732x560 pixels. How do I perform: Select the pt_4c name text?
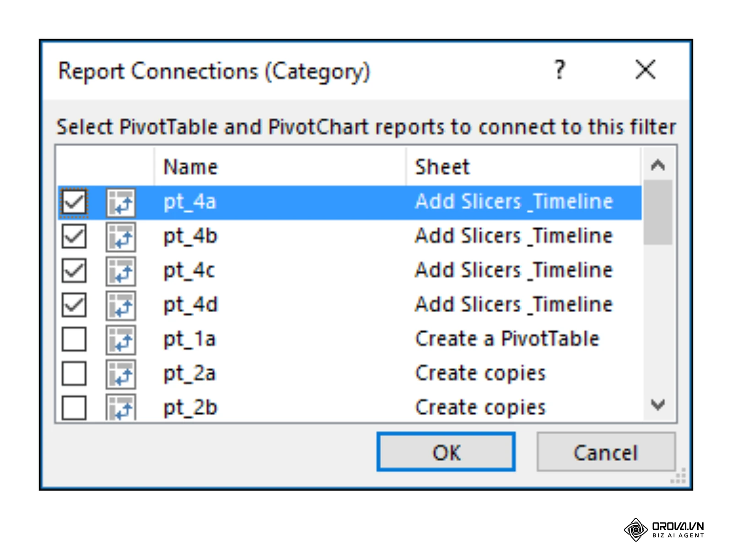point(189,271)
